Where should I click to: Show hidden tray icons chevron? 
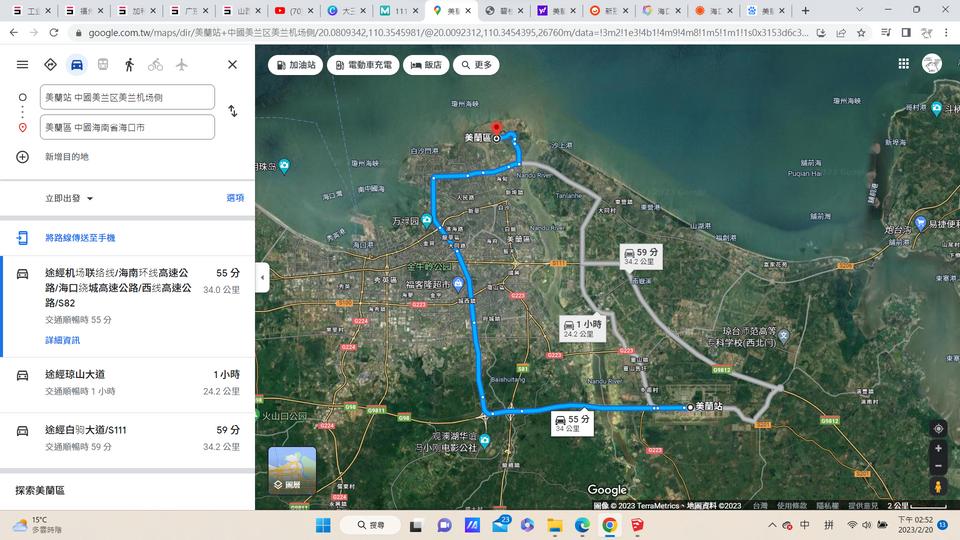pos(772,525)
